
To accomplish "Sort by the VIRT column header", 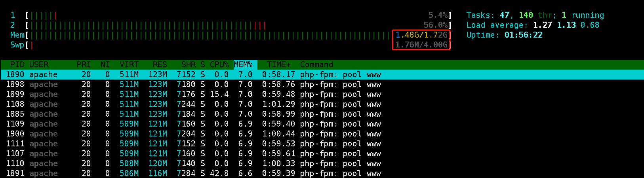I will (x=129, y=64).
